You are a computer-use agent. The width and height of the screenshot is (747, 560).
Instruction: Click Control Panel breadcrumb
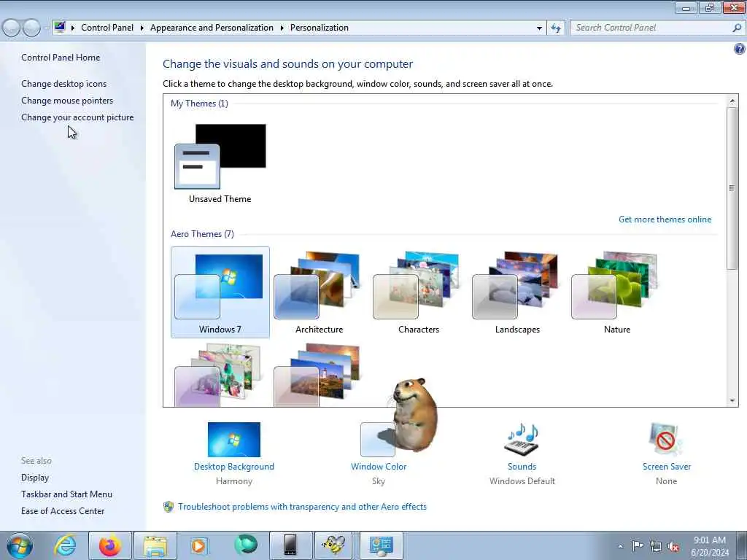click(107, 28)
